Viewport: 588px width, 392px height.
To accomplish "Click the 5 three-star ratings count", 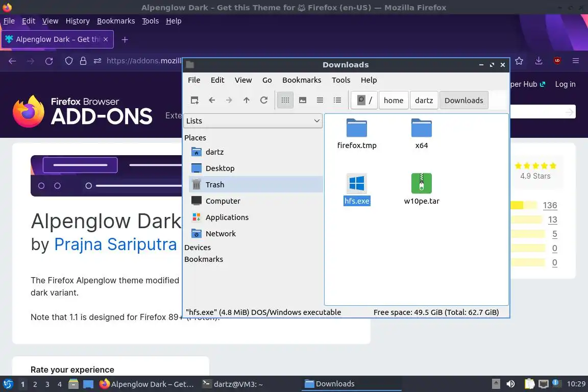I will click(x=555, y=234).
